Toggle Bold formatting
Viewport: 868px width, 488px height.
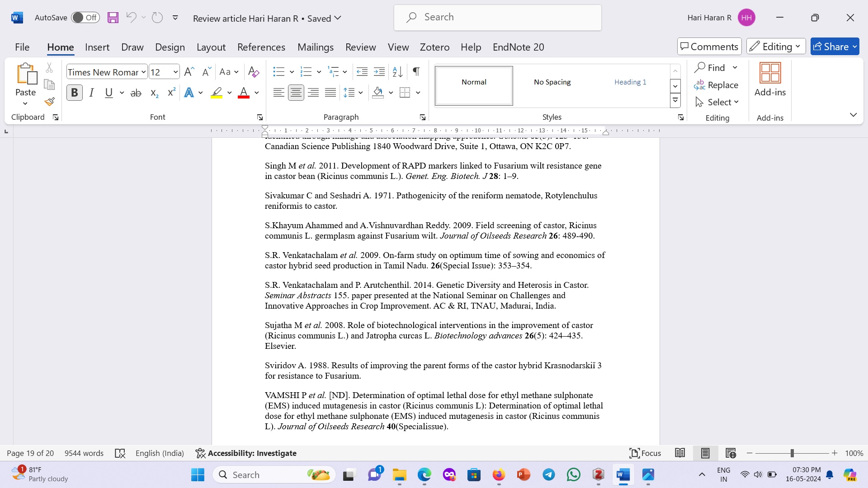75,93
